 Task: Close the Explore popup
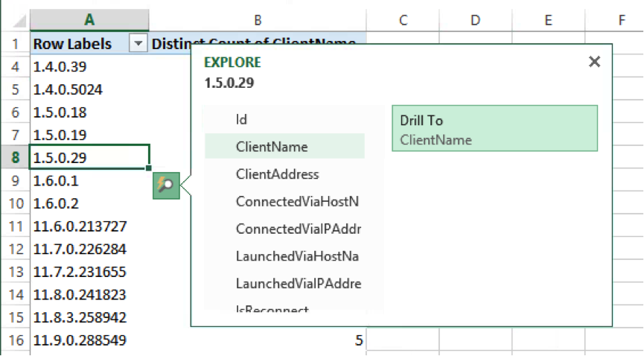tap(594, 62)
